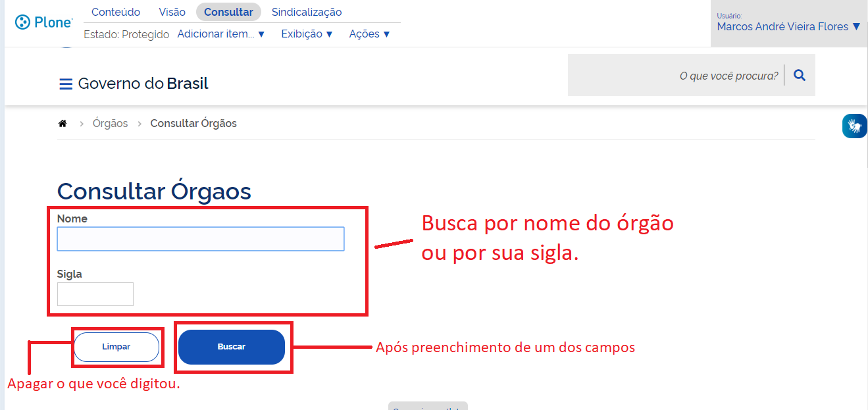This screenshot has width=868, height=410.
Task: Click the Governo do Brasil title link
Action: 143,84
